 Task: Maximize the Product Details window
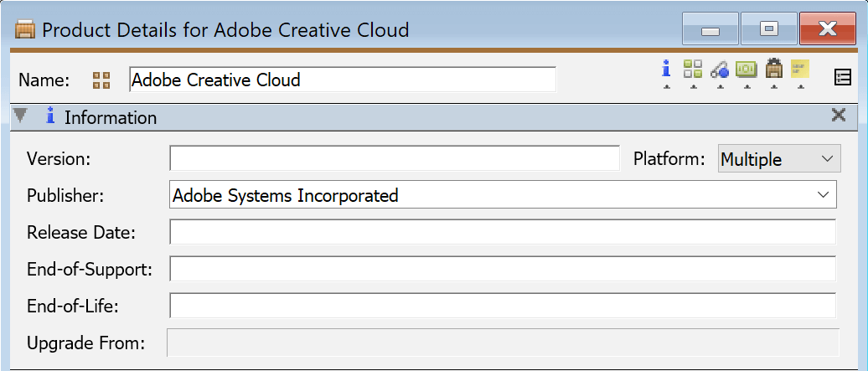[768, 29]
